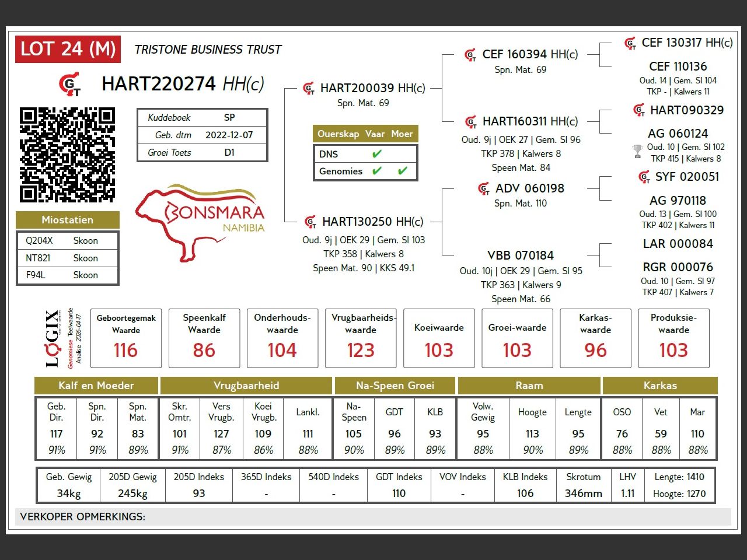Click the TRISTONE BUSINESS TRUST seller name
The height and width of the screenshot is (560, 747).
point(208,50)
